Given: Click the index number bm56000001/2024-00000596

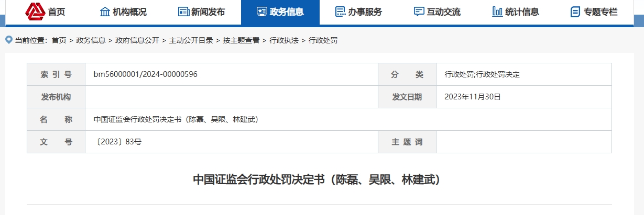Looking at the screenshot, I should click(146, 74).
